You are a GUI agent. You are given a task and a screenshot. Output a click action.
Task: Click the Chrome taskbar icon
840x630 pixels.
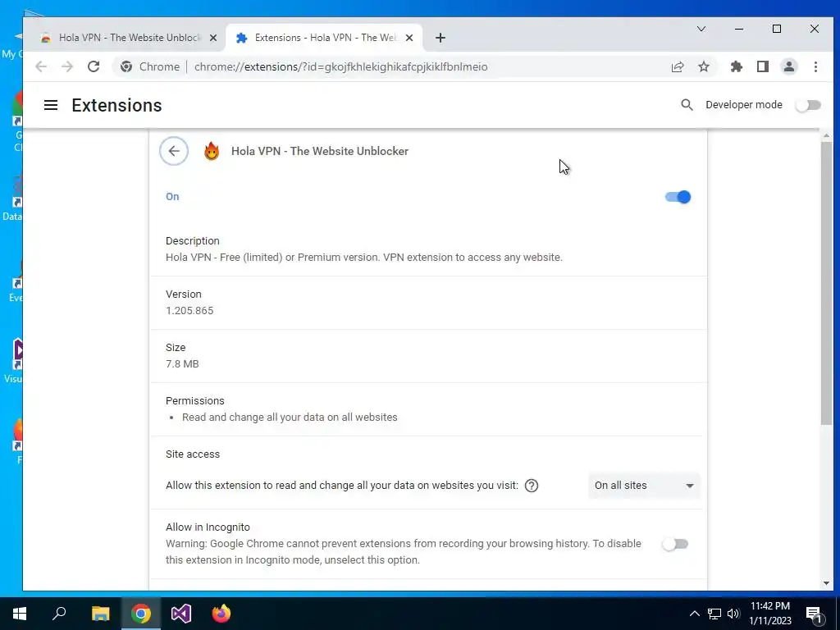pyautogui.click(x=141, y=614)
